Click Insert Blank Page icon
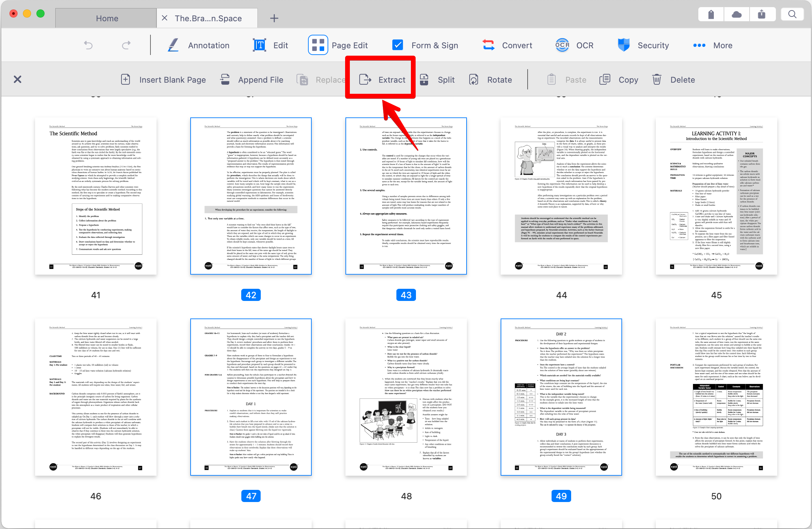The height and width of the screenshot is (529, 812). (x=125, y=80)
